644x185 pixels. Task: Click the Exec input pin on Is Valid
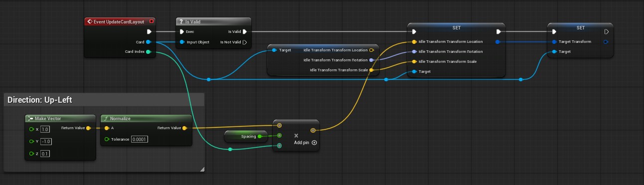[182, 32]
